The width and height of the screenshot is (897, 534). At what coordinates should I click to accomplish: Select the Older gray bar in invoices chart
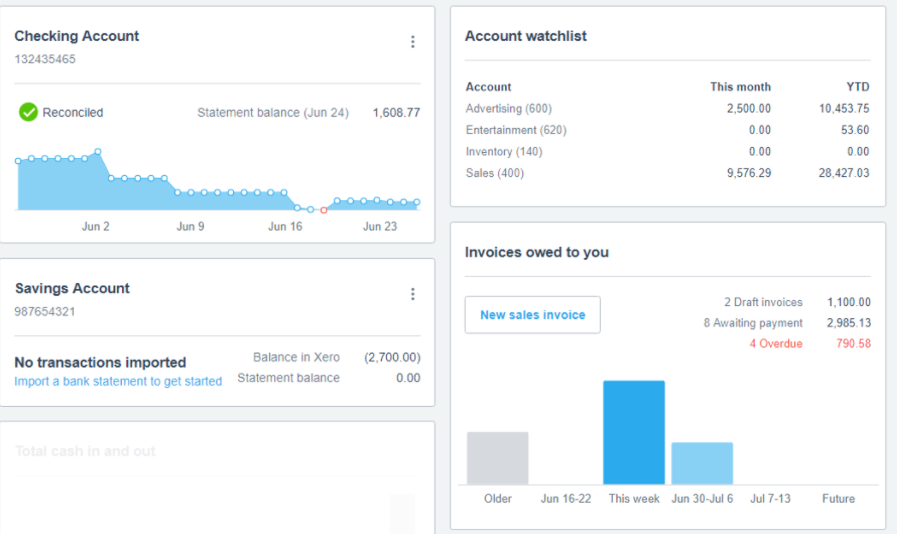point(498,458)
